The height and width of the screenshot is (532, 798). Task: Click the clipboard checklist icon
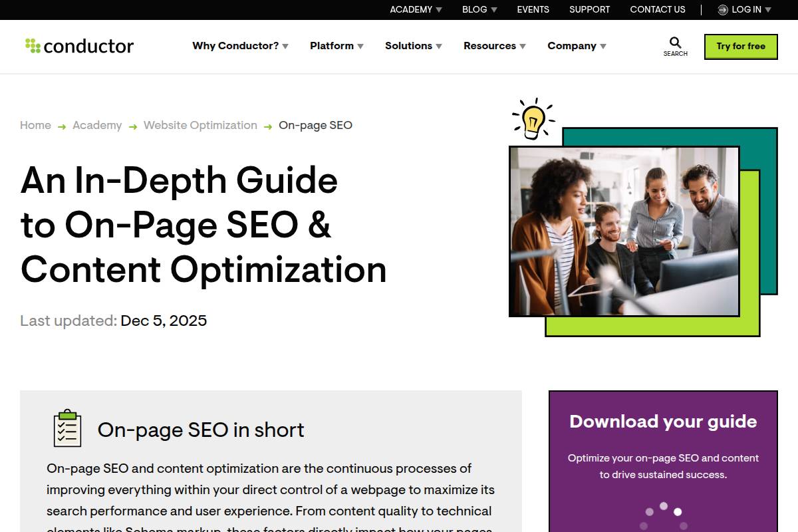click(x=66, y=429)
